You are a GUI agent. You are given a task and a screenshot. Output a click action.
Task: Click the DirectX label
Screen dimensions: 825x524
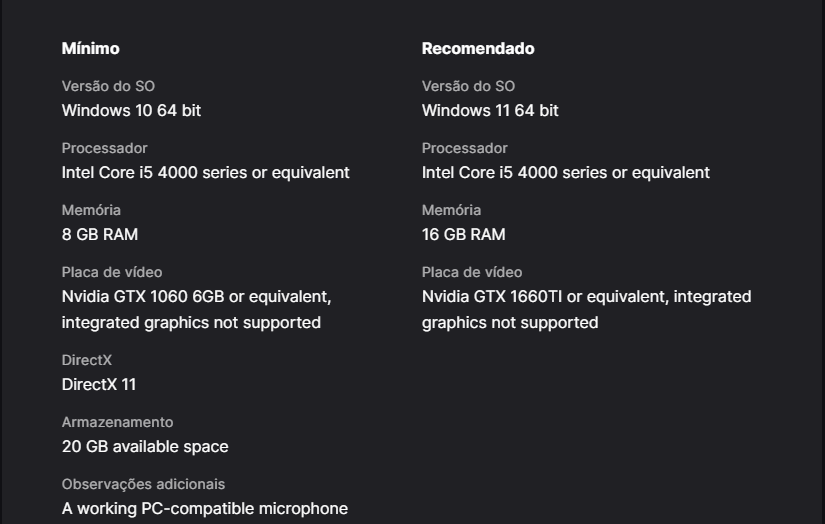pos(87,360)
